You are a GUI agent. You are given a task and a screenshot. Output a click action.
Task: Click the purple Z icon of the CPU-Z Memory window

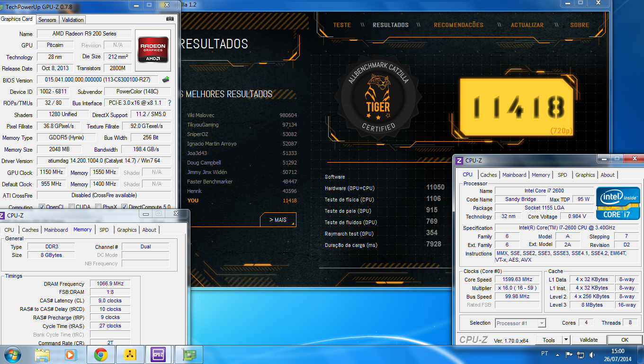(3, 216)
